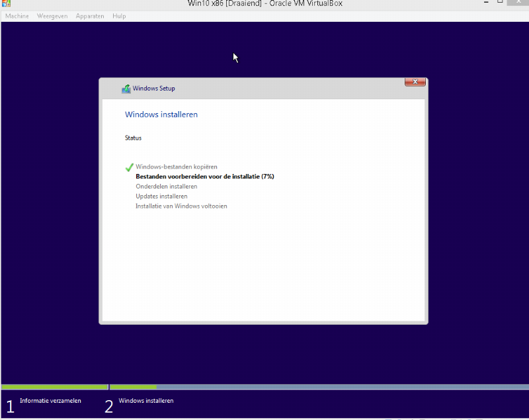Click the green checkmark beside Windows-bestanden kopiëren
529x420 pixels.
click(x=129, y=167)
